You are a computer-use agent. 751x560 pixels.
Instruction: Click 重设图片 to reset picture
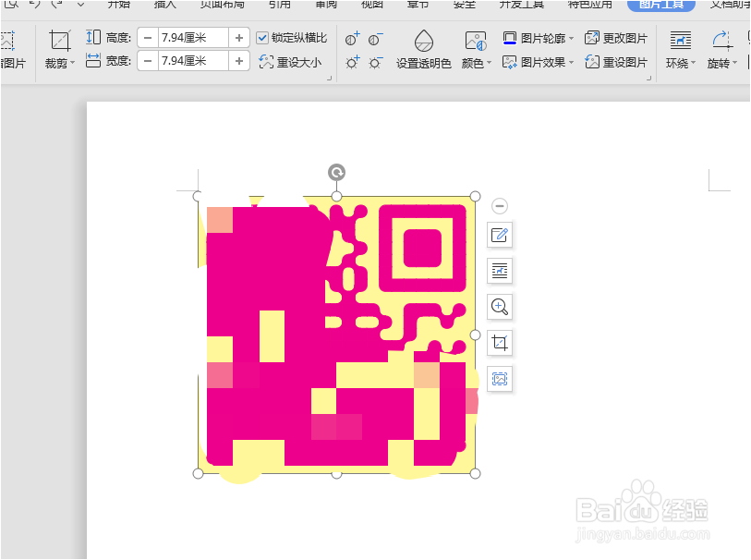tap(616, 62)
